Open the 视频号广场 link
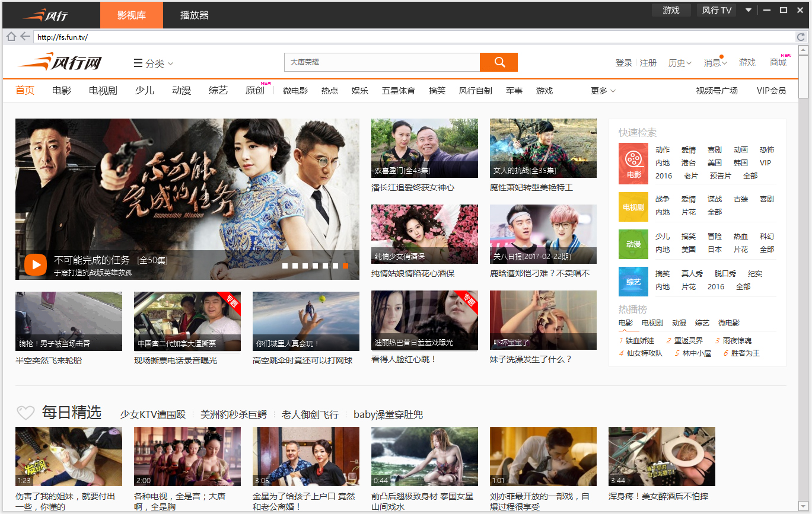 [717, 91]
